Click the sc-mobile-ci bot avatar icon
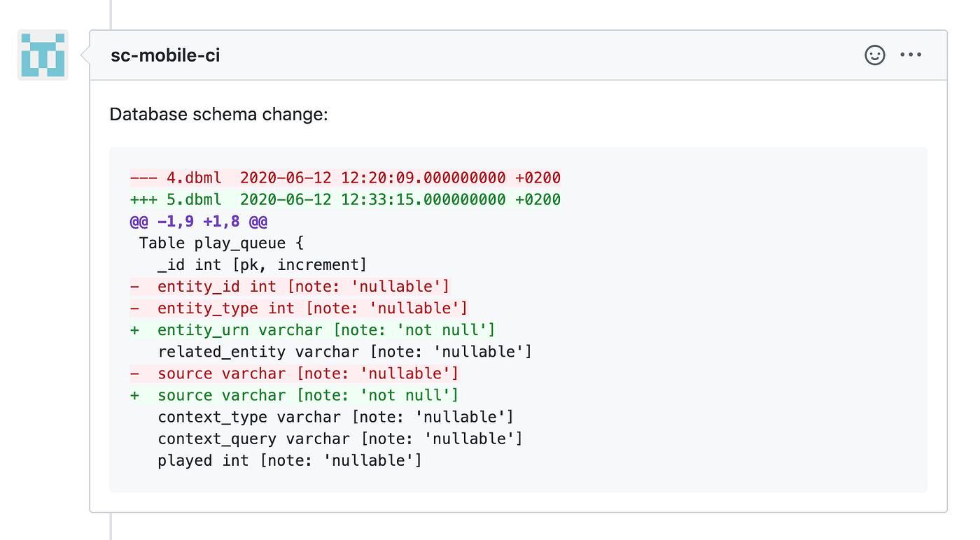This screenshot has width=980, height=540. coord(42,55)
